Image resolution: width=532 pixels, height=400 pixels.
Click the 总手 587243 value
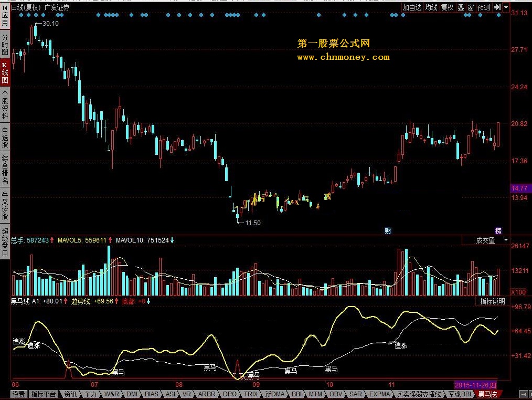click(30, 240)
